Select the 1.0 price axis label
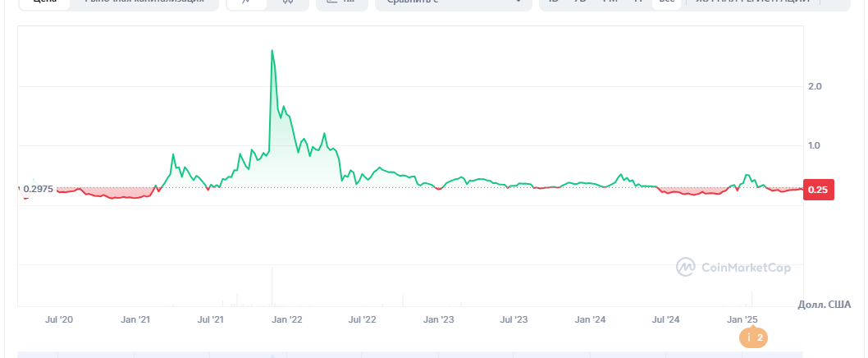The image size is (868, 358). pyautogui.click(x=815, y=146)
